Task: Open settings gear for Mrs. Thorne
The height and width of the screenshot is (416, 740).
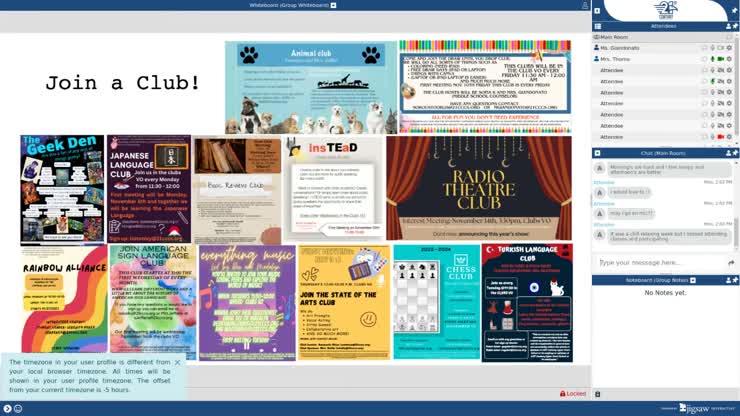Action: coord(729,59)
